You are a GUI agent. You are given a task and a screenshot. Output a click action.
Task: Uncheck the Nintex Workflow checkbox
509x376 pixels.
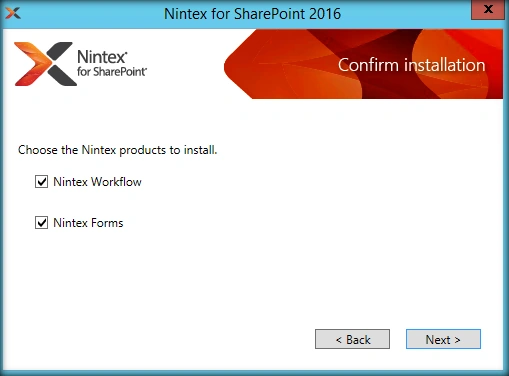[41, 182]
